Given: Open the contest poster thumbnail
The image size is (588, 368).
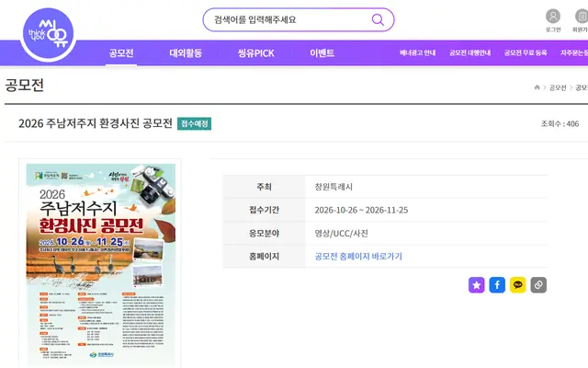Looking at the screenshot, I should [100, 265].
